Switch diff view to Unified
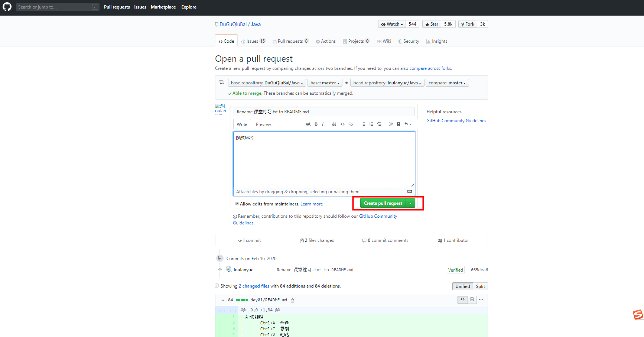The height and width of the screenshot is (337, 644). [x=463, y=286]
